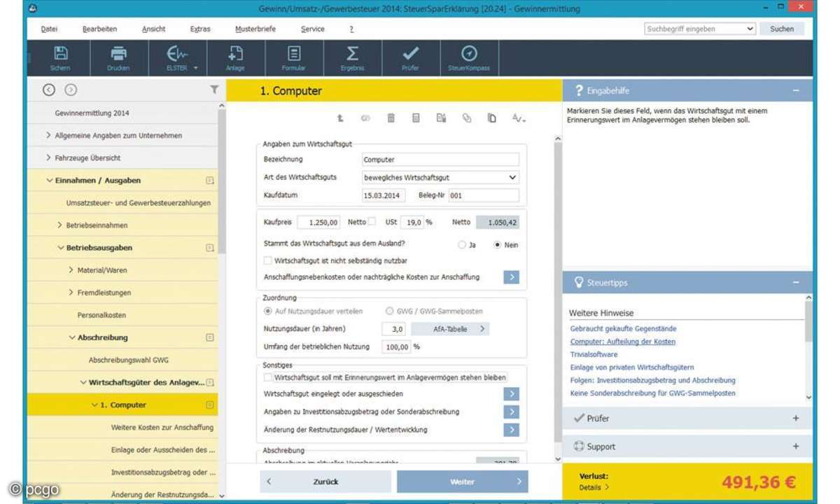
Task: Click the Weiter button
Action: click(462, 482)
